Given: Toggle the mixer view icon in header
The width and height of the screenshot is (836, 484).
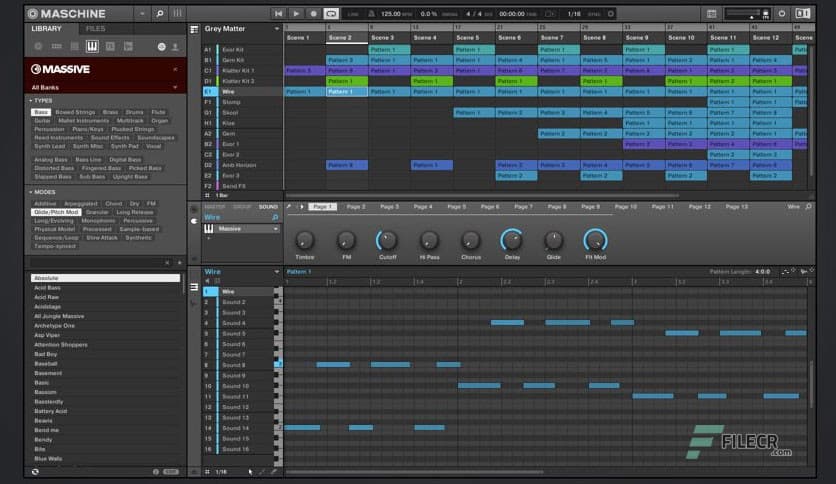Looking at the screenshot, I should point(178,14).
